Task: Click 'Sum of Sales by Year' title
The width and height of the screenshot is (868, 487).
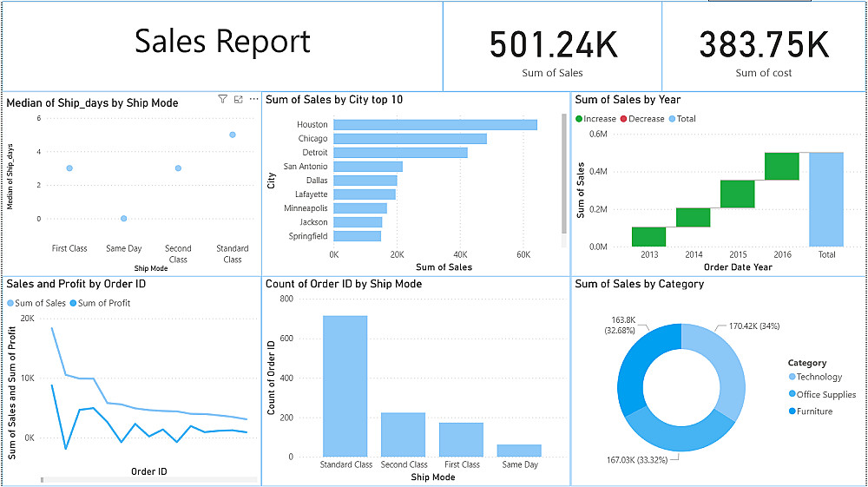Action: pos(628,100)
